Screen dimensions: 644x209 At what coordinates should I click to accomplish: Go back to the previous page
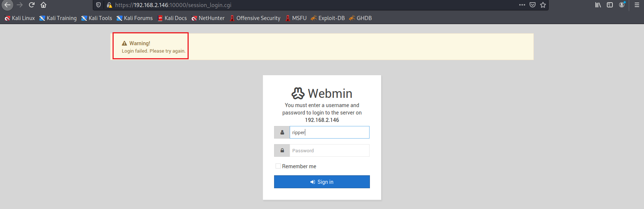pyautogui.click(x=7, y=5)
